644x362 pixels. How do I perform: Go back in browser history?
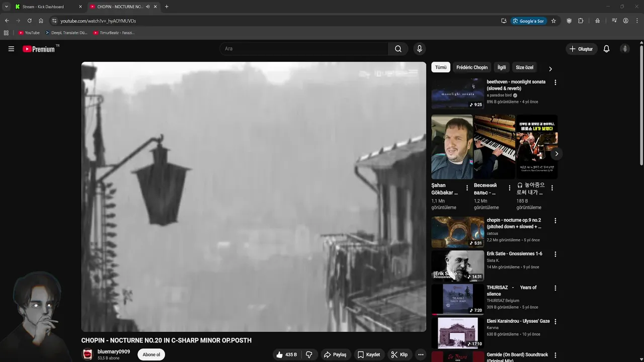(x=7, y=21)
